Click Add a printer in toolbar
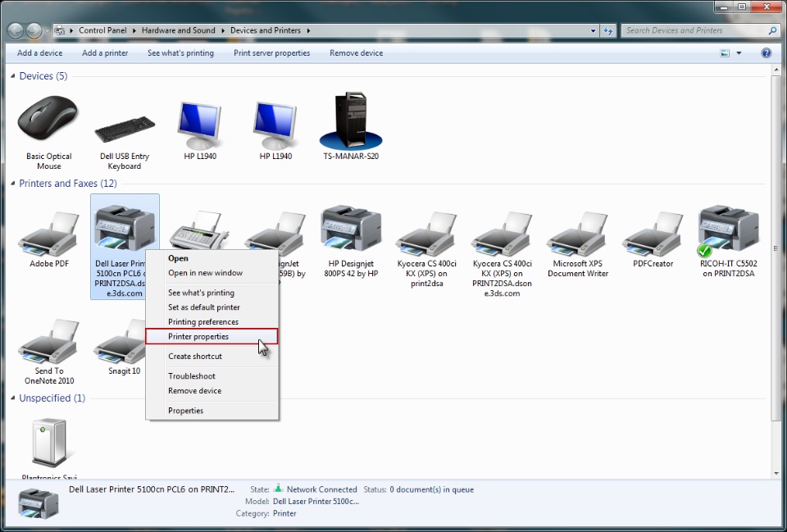The height and width of the screenshot is (532, 787). pos(105,52)
